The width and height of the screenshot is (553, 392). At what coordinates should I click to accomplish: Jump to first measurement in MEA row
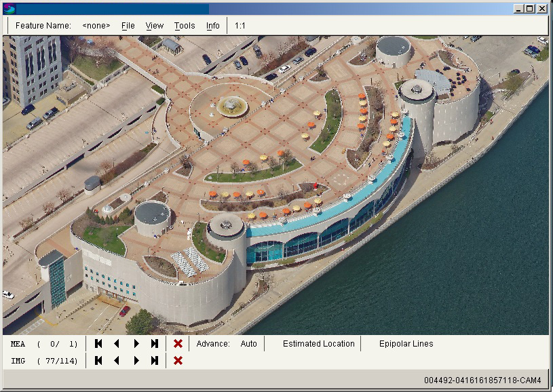[x=98, y=344]
